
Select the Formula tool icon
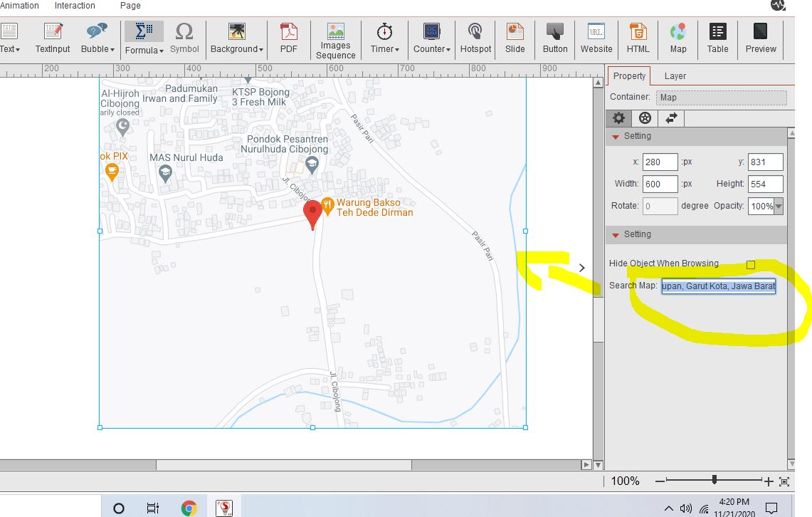coord(144,31)
